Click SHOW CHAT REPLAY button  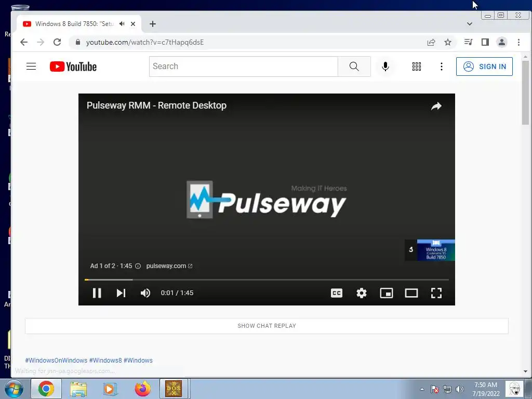pos(267,326)
